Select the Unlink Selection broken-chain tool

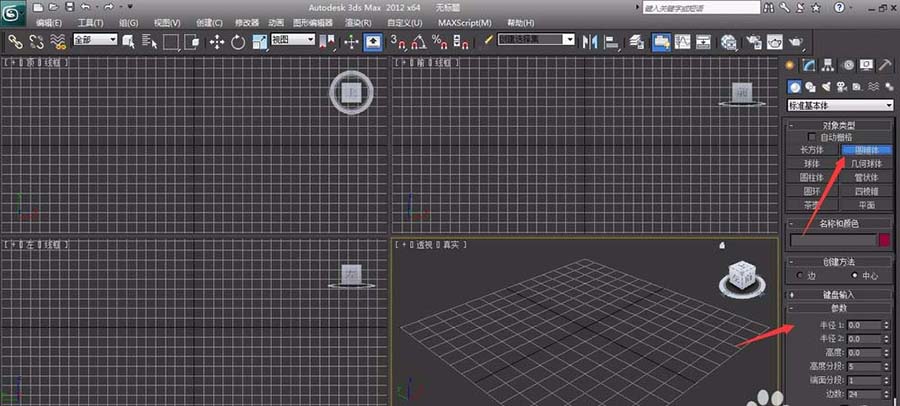click(36, 41)
